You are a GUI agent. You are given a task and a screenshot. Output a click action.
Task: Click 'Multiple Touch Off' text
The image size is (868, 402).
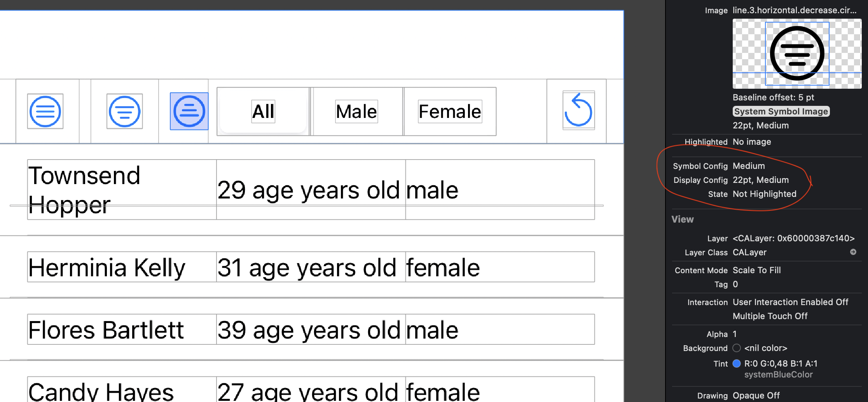(770, 316)
